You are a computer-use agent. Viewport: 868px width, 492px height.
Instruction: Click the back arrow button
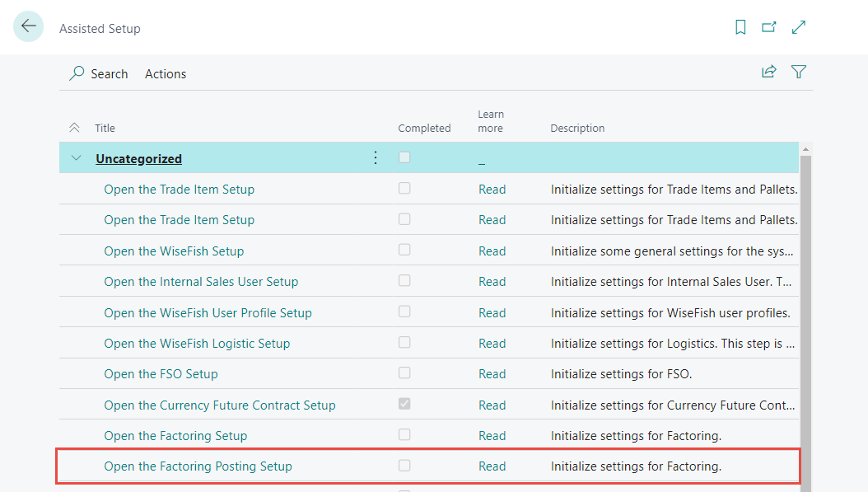tap(29, 27)
